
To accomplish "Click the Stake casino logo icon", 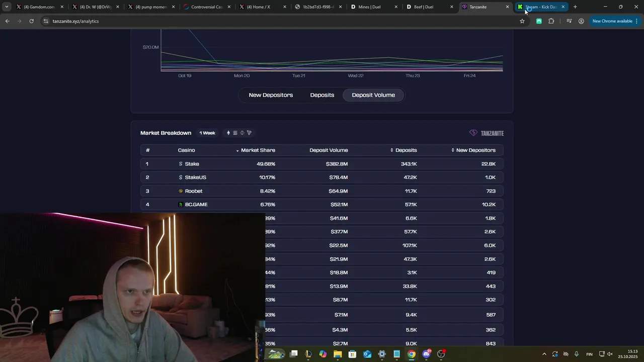I will [181, 164].
